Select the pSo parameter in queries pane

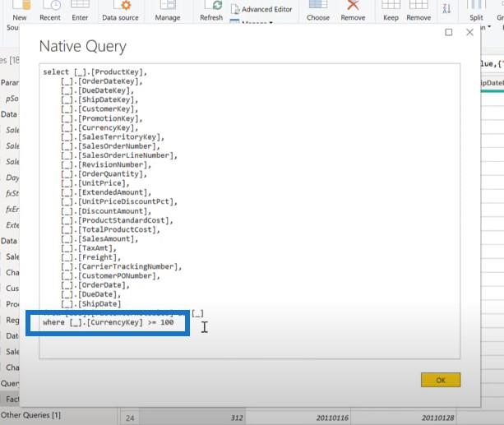pos(12,99)
